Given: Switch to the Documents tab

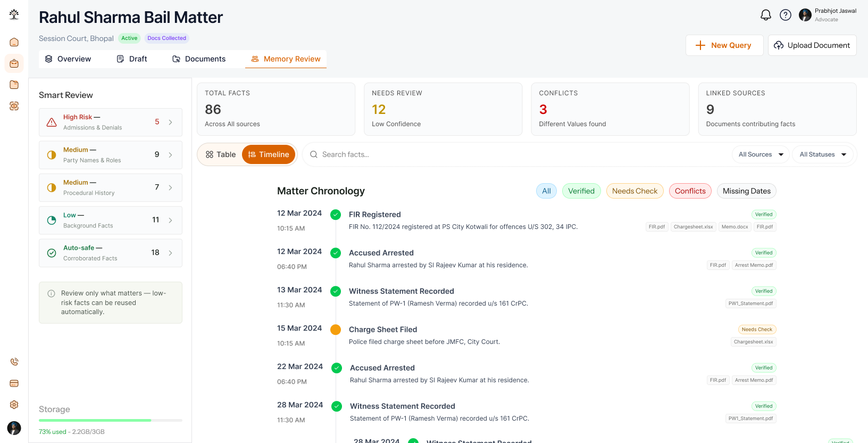Looking at the screenshot, I should click(199, 59).
